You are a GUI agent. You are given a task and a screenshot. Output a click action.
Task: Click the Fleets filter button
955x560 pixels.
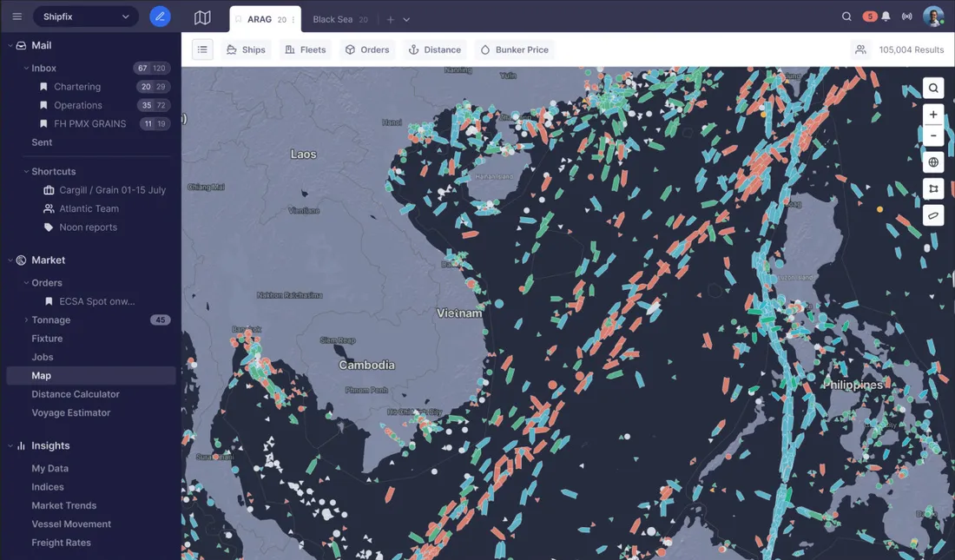click(306, 49)
